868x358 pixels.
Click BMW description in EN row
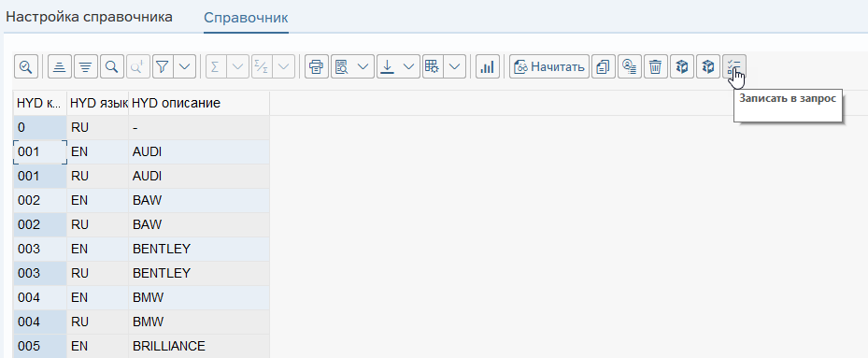pos(199,298)
